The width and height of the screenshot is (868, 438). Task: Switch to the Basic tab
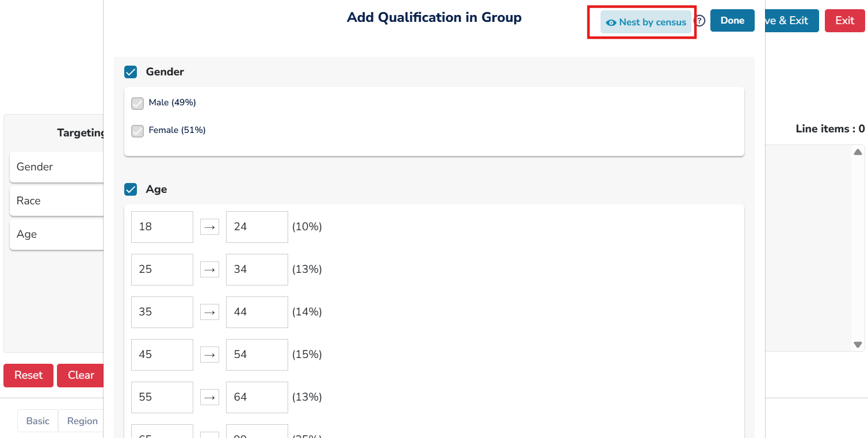(x=38, y=421)
